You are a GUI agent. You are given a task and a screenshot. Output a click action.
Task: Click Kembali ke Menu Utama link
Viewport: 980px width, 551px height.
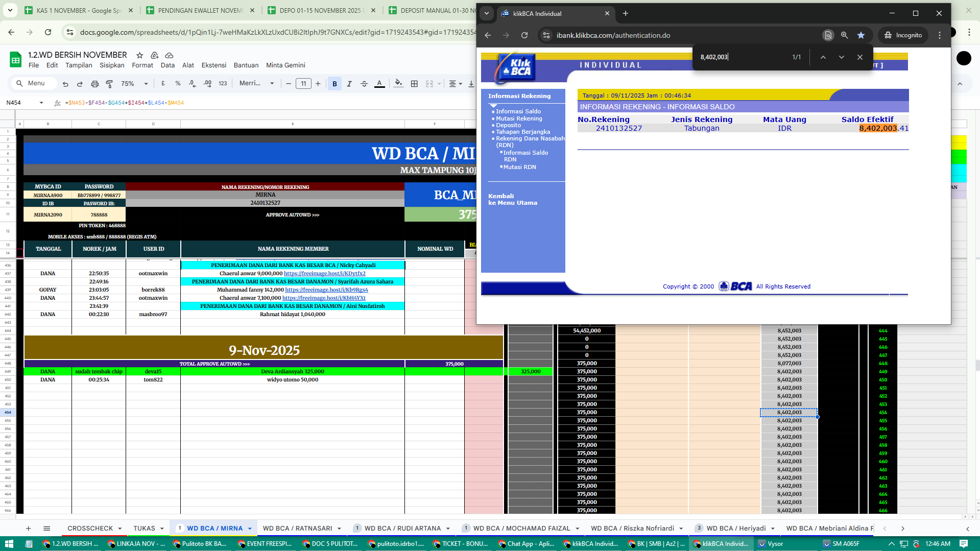(x=512, y=200)
